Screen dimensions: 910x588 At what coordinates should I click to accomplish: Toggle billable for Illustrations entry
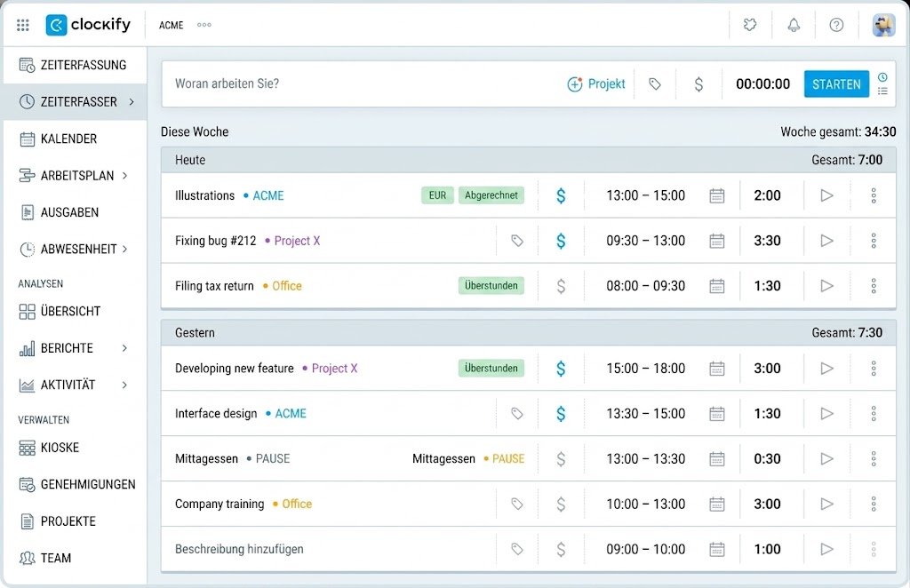(561, 196)
